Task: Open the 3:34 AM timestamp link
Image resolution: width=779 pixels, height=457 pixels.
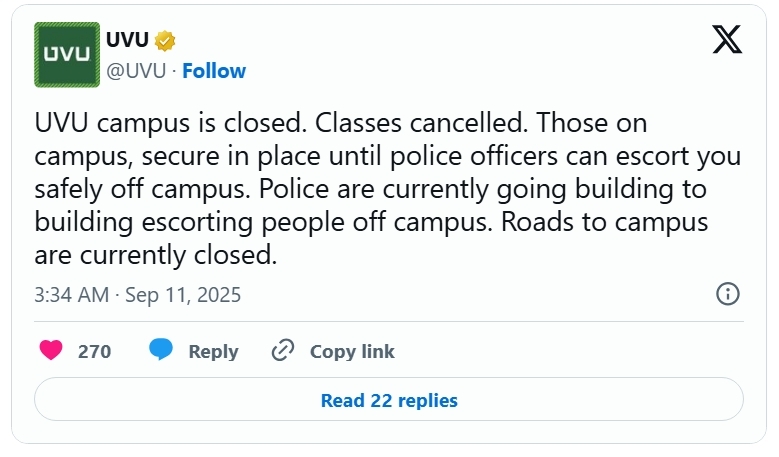Action: point(72,295)
